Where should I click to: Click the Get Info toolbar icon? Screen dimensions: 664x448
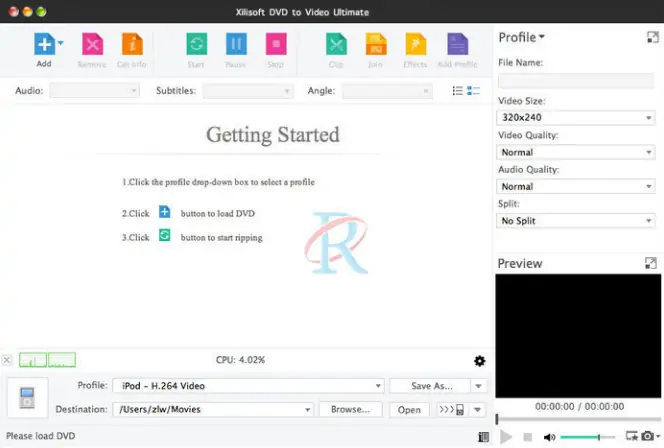pos(132,44)
